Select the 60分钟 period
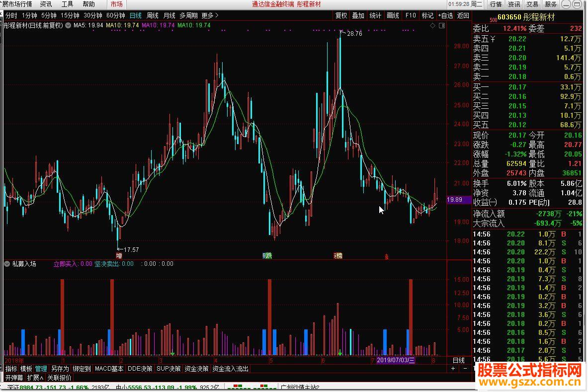Image resolution: width=588 pixels, height=392 pixels. pos(115,15)
